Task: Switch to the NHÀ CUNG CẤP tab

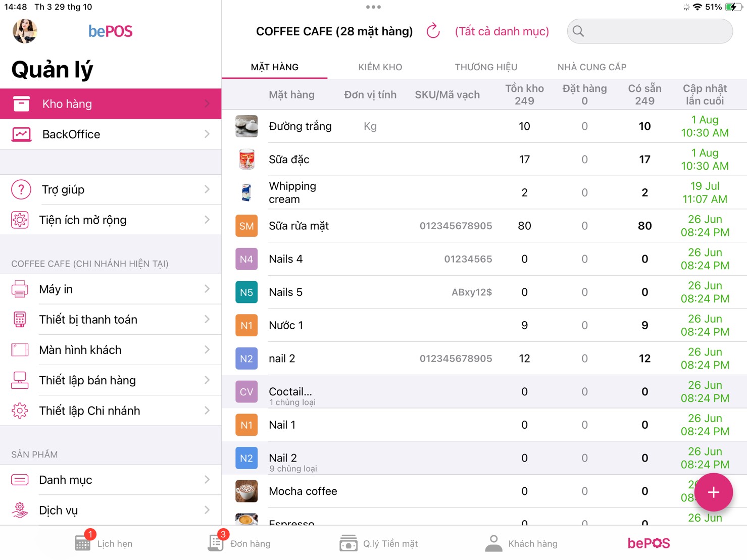Action: pyautogui.click(x=591, y=67)
